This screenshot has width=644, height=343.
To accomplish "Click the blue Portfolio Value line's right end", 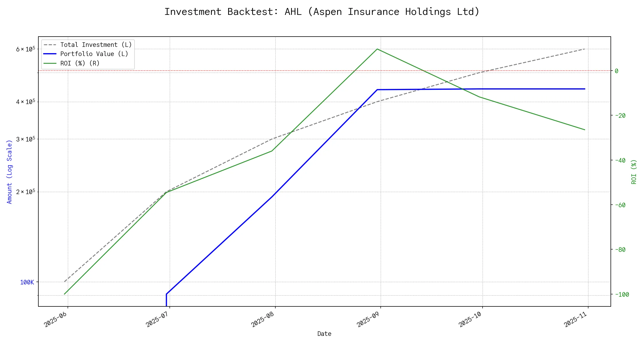I will [x=584, y=89].
